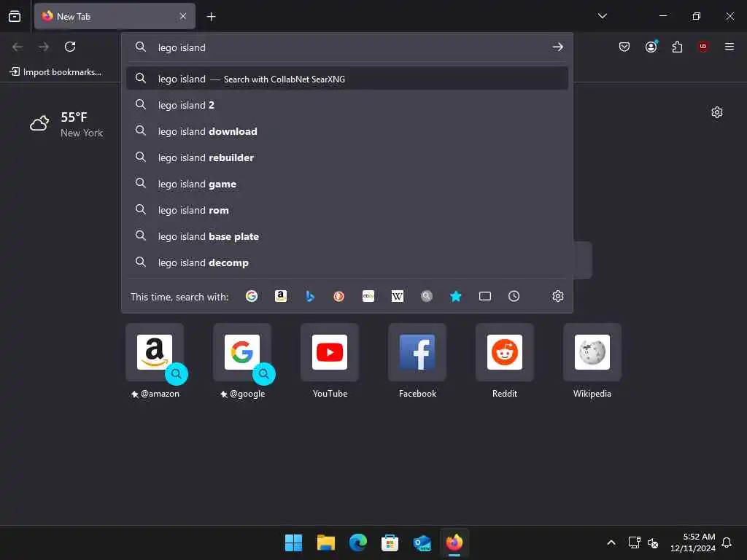Click the 55°F temperature reading

pos(74,117)
